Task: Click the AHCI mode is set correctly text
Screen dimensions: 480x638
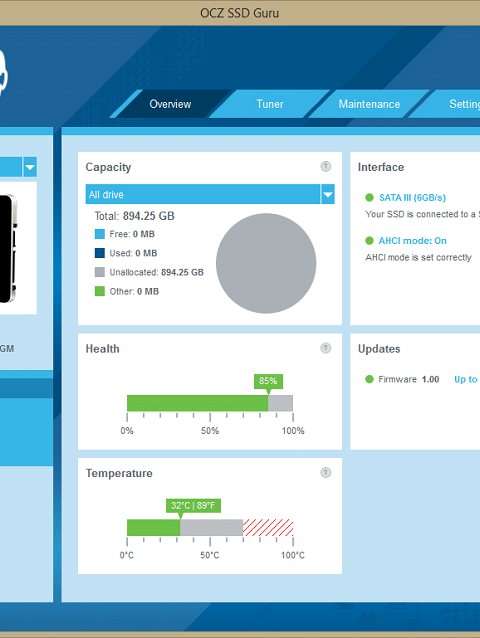Action: [418, 258]
